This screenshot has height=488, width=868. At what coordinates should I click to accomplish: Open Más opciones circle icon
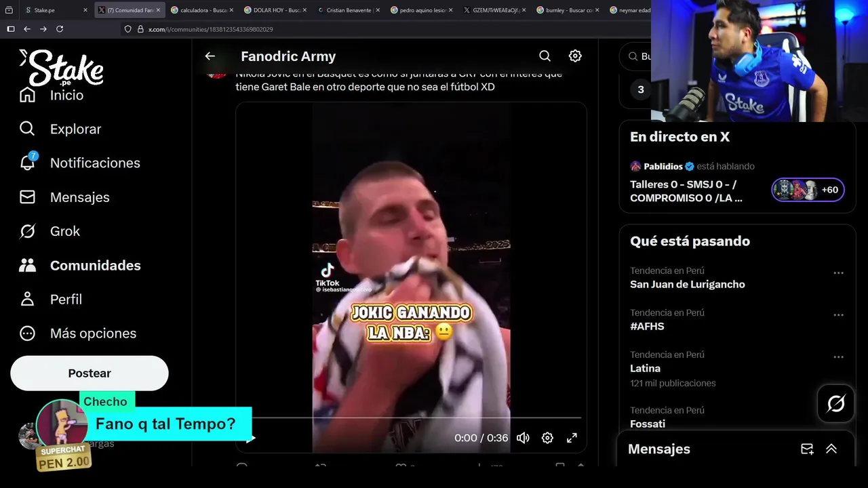pos(27,333)
